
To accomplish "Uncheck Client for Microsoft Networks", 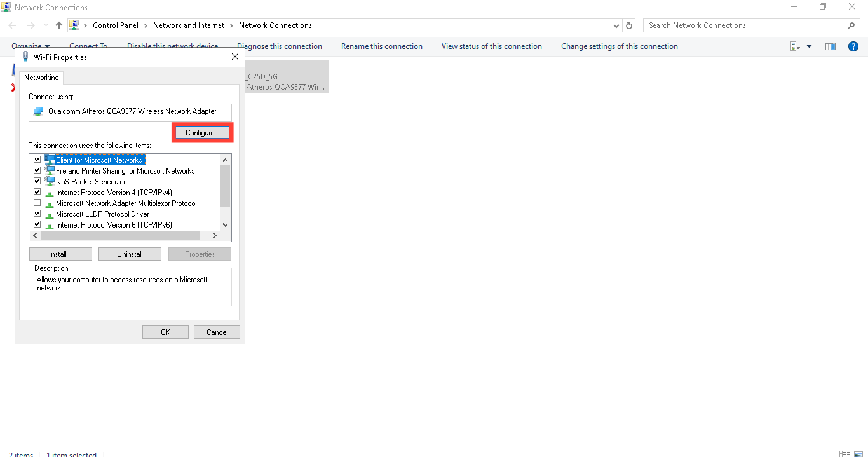I will coord(37,160).
